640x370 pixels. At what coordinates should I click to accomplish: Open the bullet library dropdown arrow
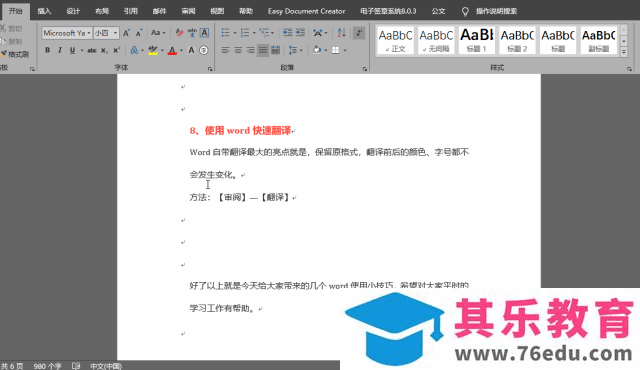click(x=235, y=33)
